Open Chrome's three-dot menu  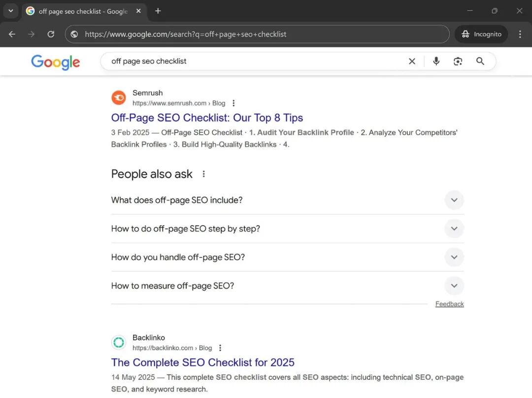(x=520, y=35)
